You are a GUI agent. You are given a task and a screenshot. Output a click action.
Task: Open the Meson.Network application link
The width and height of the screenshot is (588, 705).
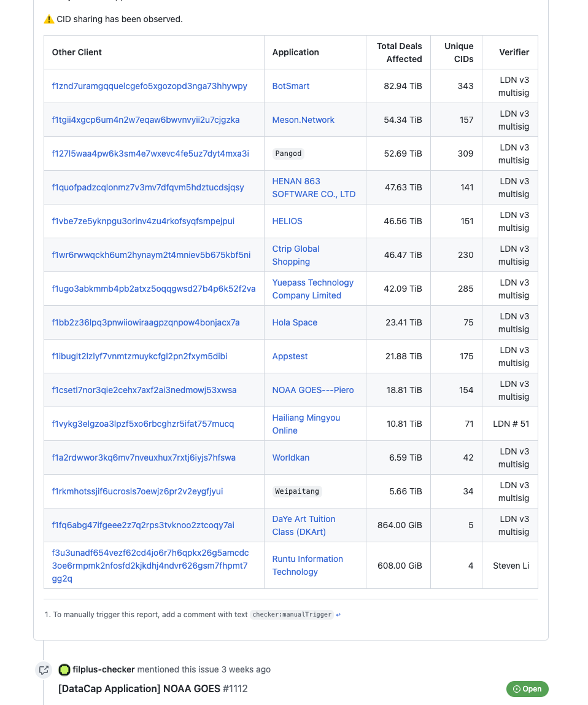(x=303, y=120)
